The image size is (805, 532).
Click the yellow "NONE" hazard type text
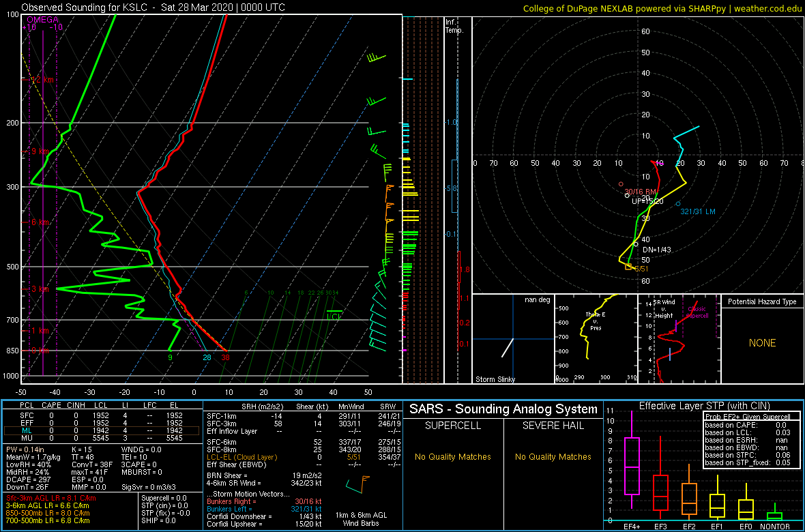(x=762, y=343)
